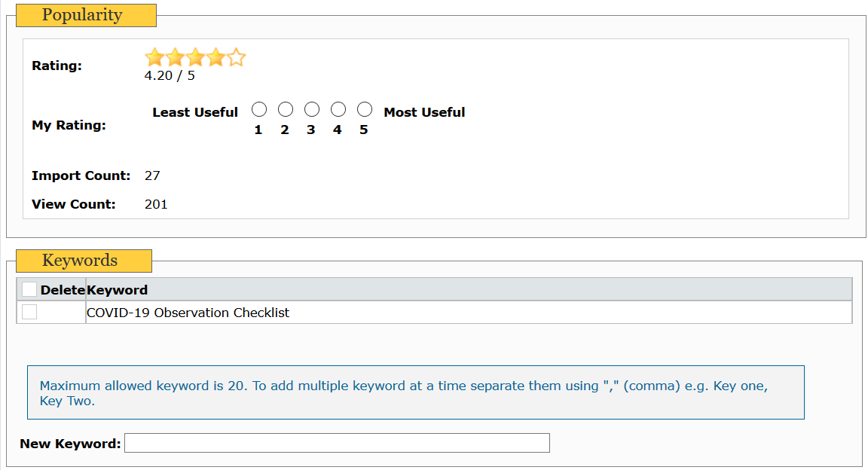
Task: Tick the COVID-19 Observation Checklist delete checkbox
Action: tap(29, 312)
